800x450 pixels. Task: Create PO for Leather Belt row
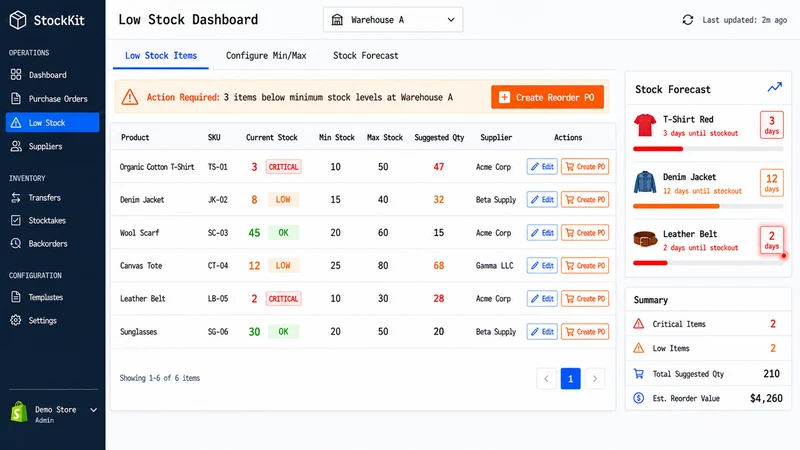click(x=585, y=298)
